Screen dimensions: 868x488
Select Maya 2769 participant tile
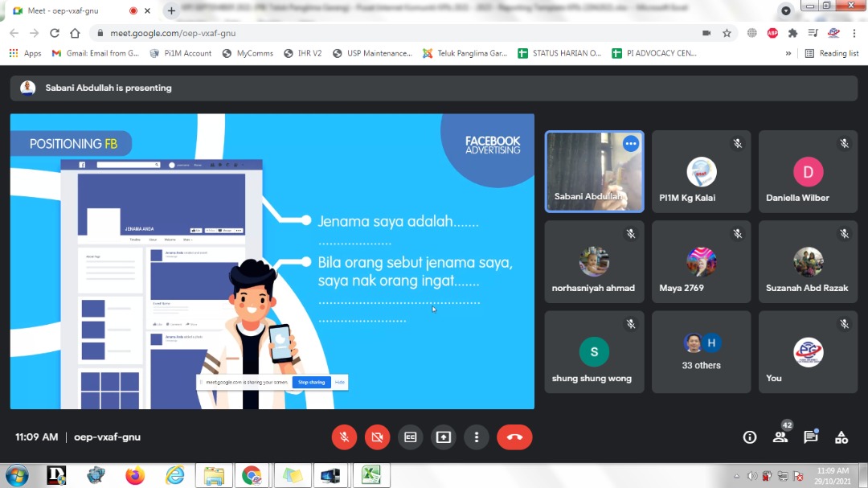(x=701, y=261)
